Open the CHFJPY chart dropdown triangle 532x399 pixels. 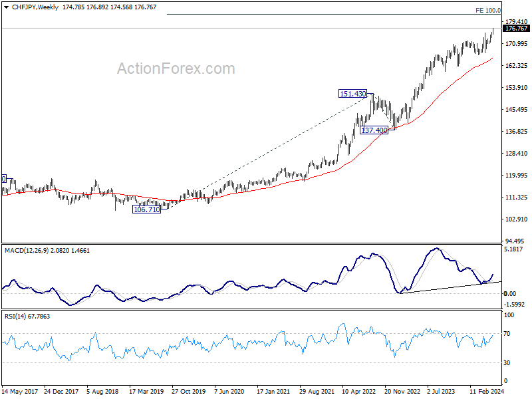coord(7,7)
